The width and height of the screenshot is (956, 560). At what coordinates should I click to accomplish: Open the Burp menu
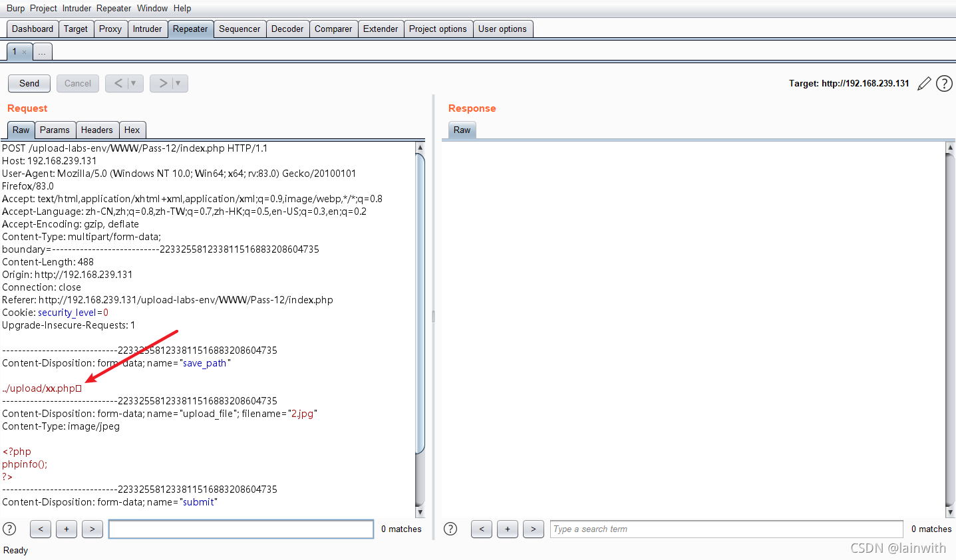(15, 8)
